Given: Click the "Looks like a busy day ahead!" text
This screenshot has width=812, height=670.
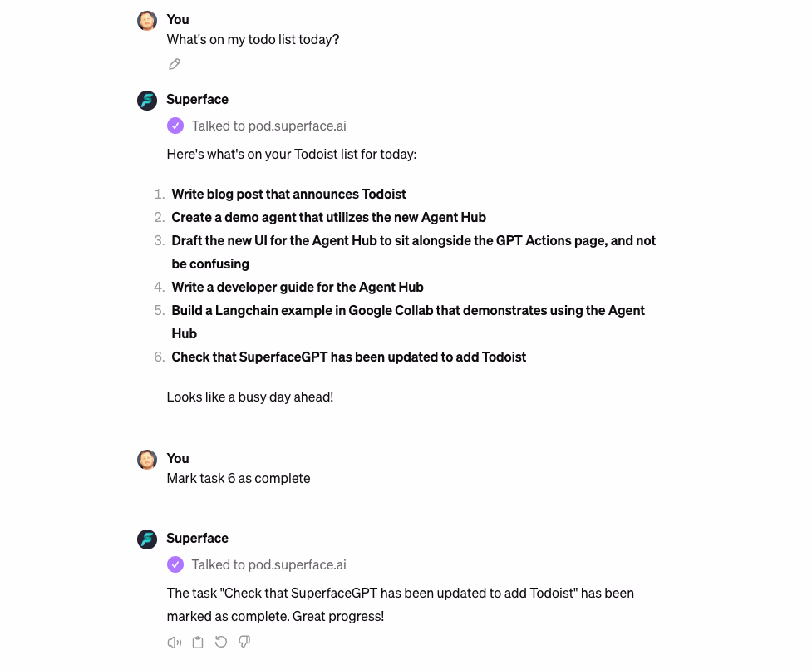Looking at the screenshot, I should (x=249, y=397).
